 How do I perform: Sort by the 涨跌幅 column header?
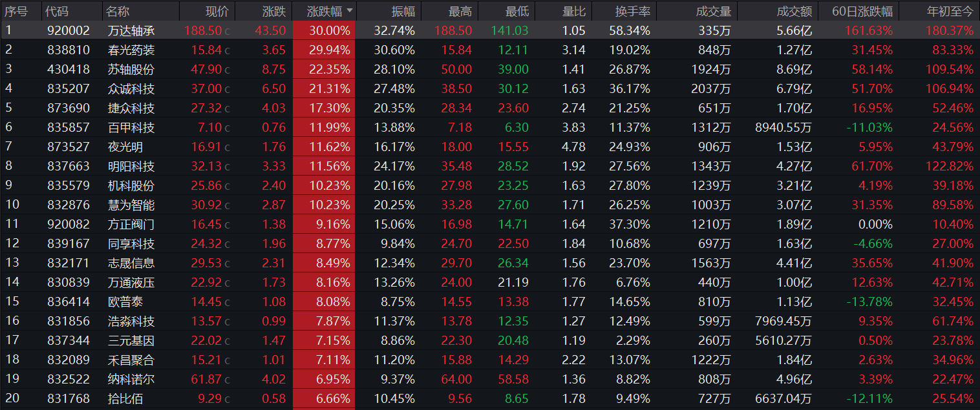(x=325, y=11)
